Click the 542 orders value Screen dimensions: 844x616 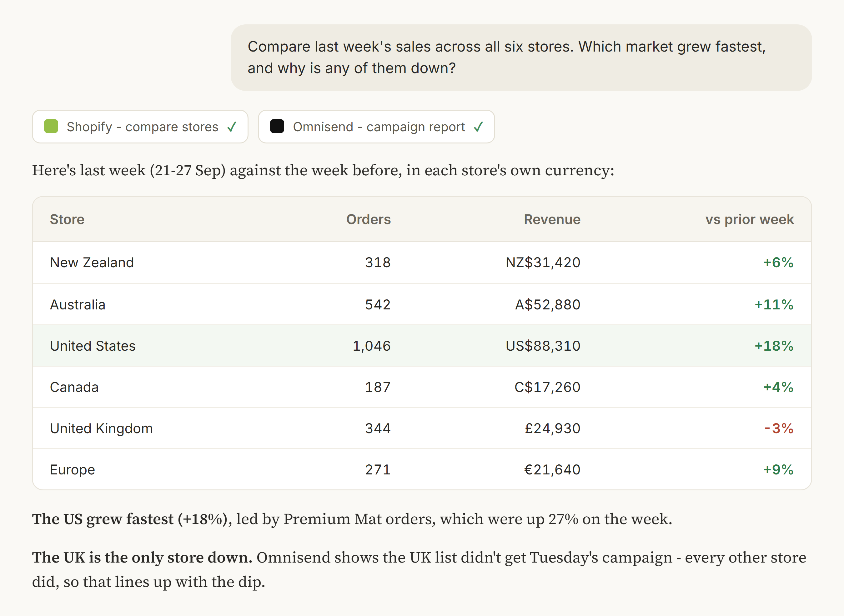[x=378, y=305]
